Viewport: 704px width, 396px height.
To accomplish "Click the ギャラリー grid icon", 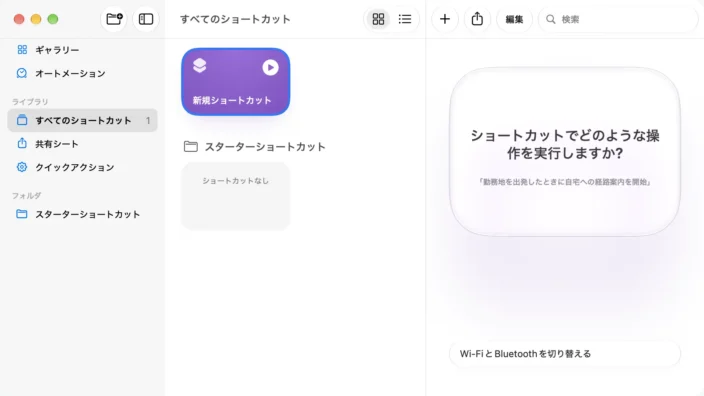I will pos(22,49).
